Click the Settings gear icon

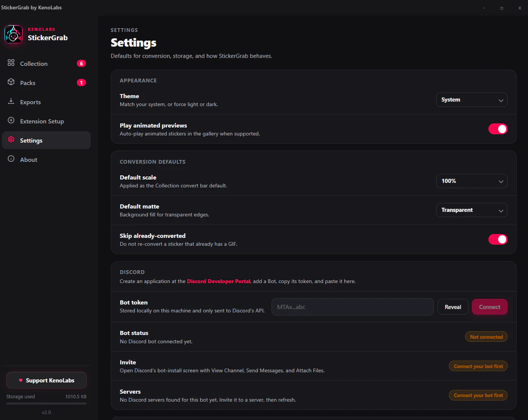click(x=11, y=139)
